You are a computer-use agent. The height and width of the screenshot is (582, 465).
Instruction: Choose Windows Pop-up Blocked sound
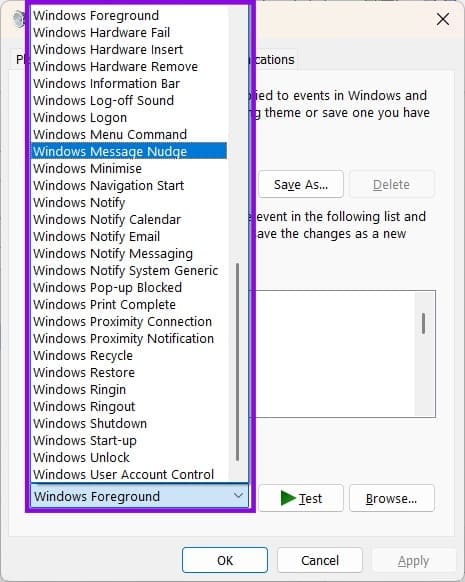129,288
